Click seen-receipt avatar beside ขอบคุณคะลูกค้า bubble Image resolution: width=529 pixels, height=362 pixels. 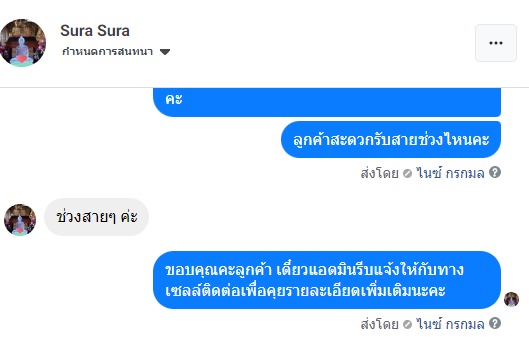tap(511, 299)
